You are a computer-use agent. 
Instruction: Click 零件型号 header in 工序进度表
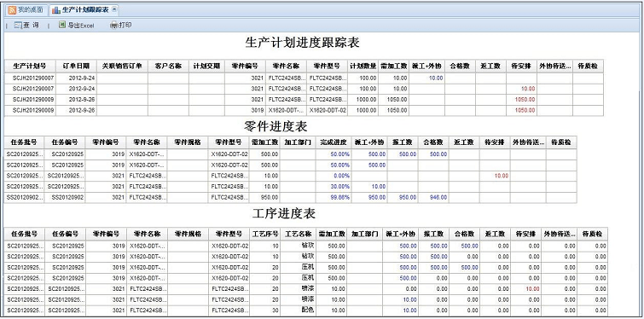[229, 234]
